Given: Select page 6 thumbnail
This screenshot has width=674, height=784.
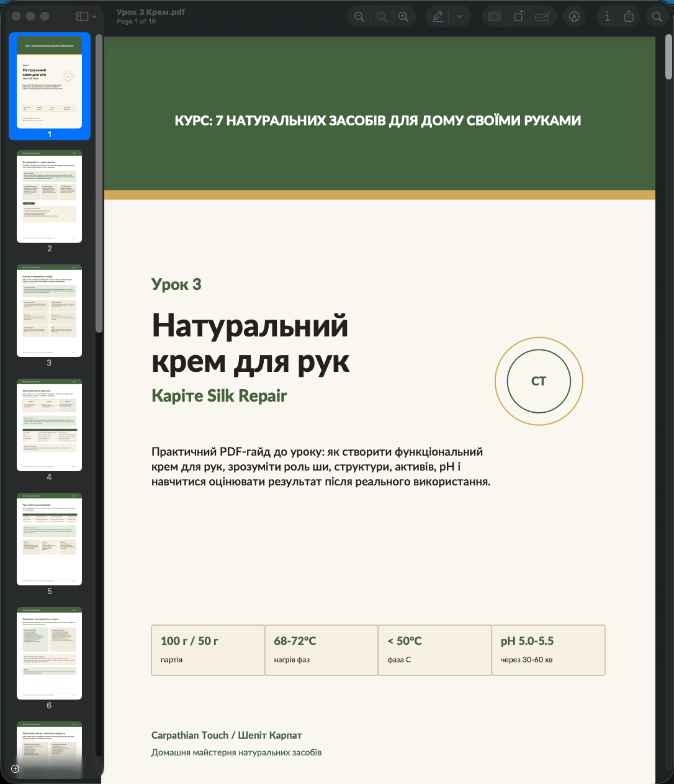Looking at the screenshot, I should click(49, 653).
